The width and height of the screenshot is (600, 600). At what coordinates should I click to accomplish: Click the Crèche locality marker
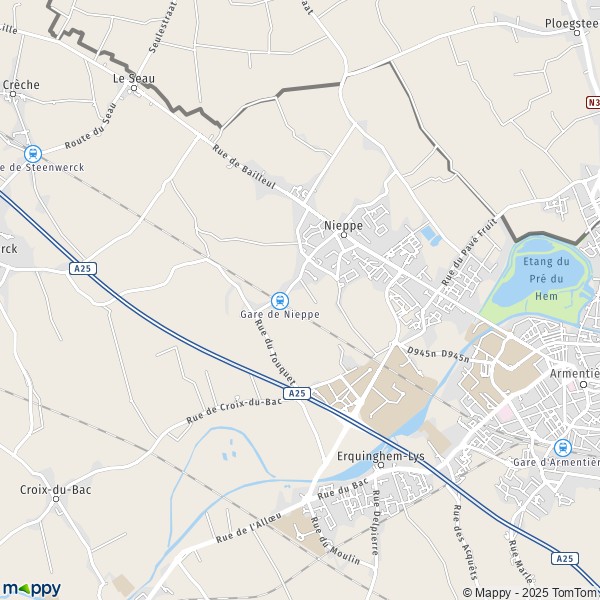click(x=13, y=94)
